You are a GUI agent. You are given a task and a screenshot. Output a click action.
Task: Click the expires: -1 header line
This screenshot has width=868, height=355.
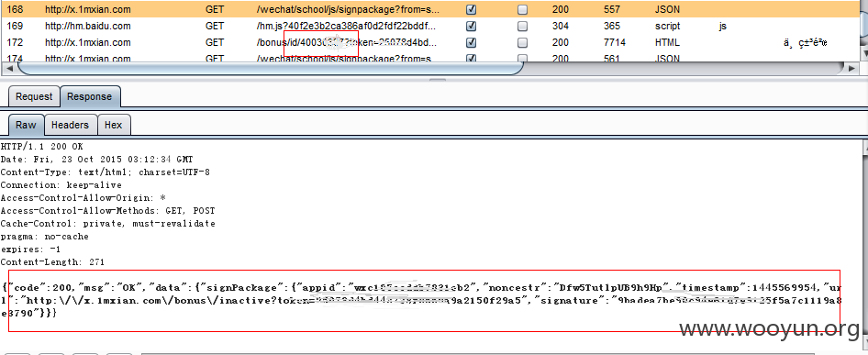(x=30, y=250)
